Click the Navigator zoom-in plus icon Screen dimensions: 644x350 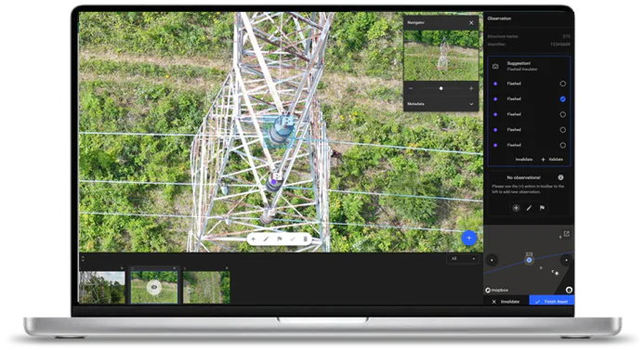coord(471,88)
